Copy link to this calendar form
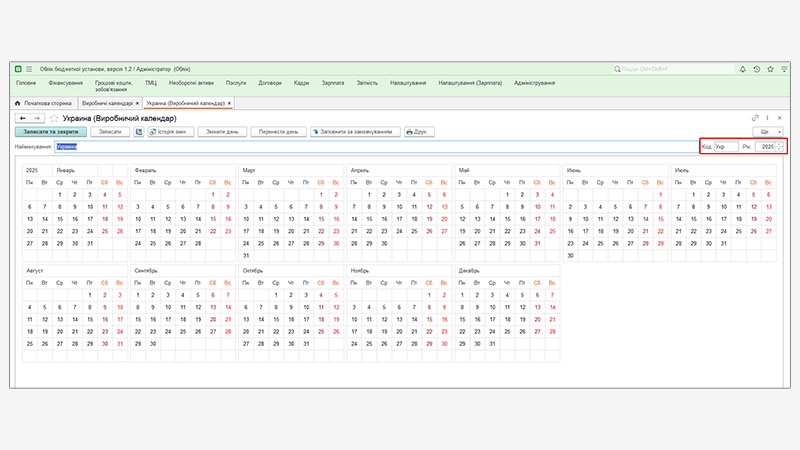This screenshot has width=800, height=450. 755,118
